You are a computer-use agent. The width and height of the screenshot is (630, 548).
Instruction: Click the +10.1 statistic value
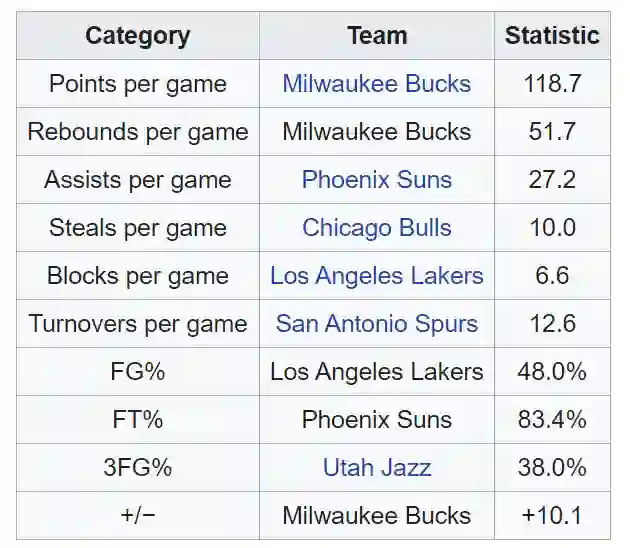point(551,516)
